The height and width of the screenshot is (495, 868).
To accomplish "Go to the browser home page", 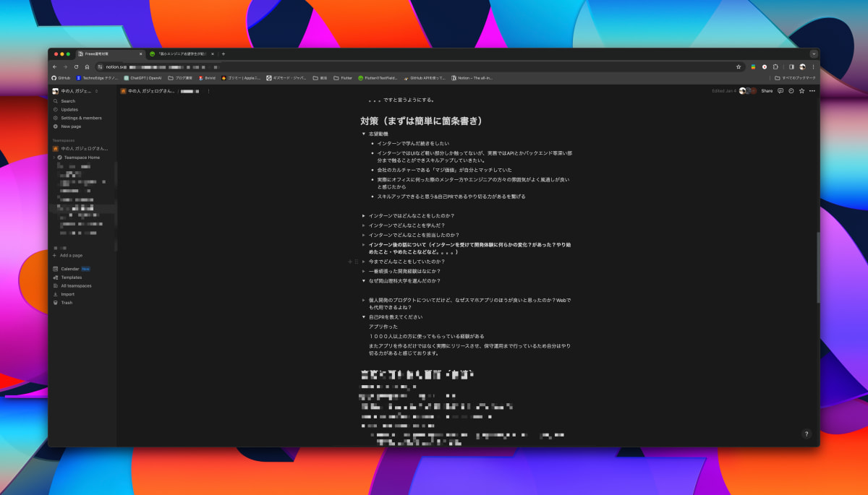I will coord(87,66).
